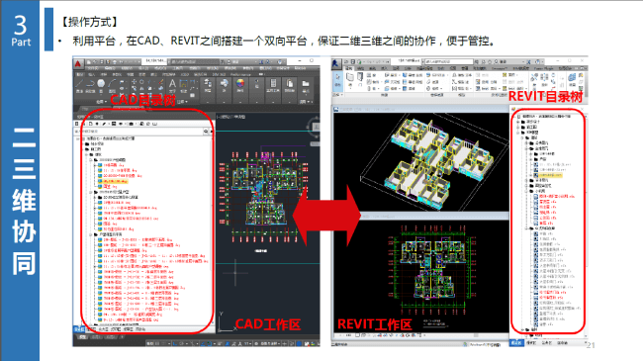Image resolution: width=644 pixels, height=362 pixels.
Task: Close the Revit directory tree panel
Action: [x=583, y=109]
